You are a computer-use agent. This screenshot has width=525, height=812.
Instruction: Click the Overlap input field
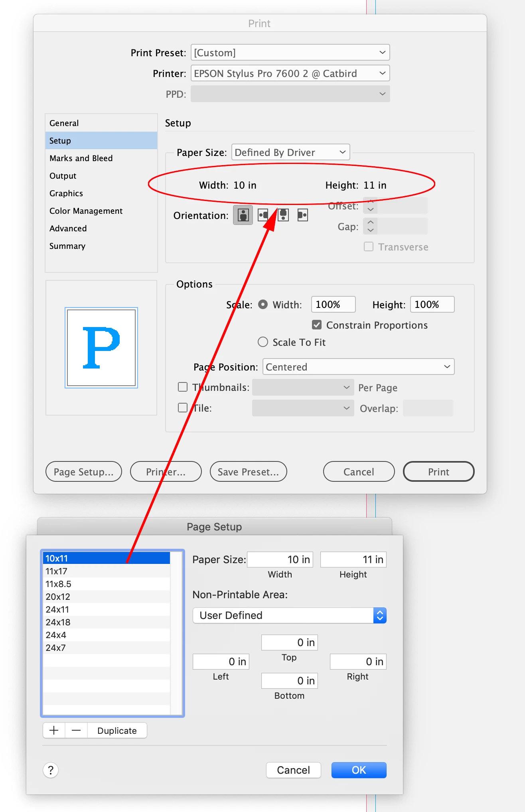click(428, 408)
